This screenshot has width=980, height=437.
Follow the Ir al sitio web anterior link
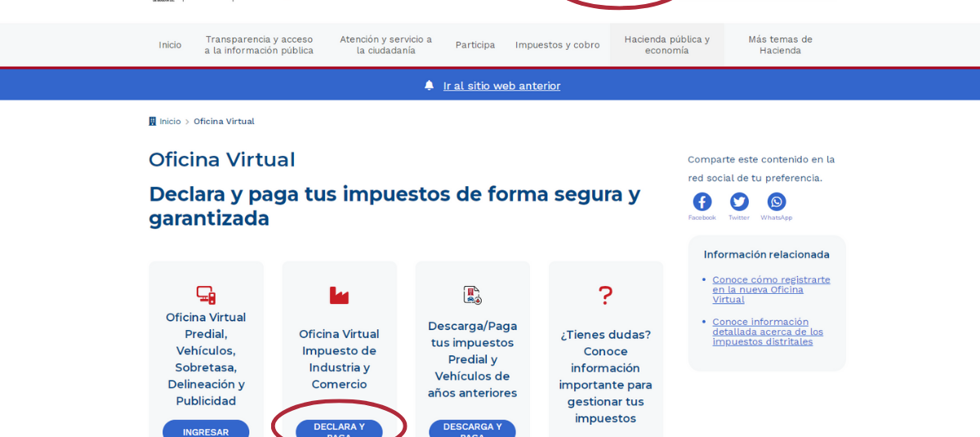[501, 86]
